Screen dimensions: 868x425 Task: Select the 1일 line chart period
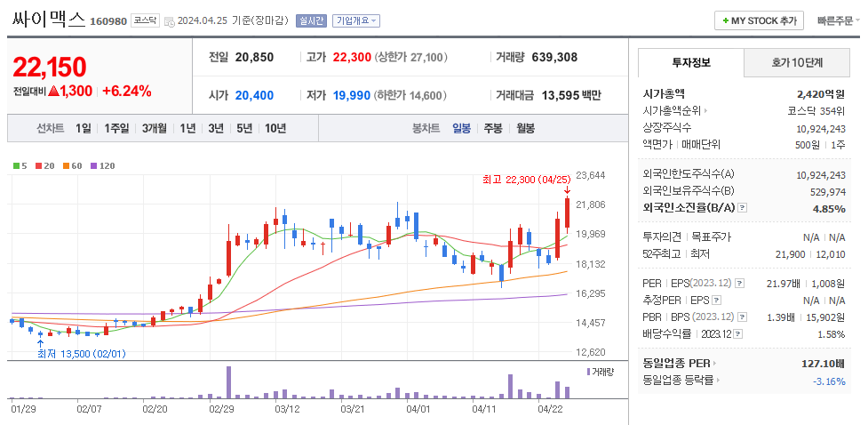click(x=84, y=129)
